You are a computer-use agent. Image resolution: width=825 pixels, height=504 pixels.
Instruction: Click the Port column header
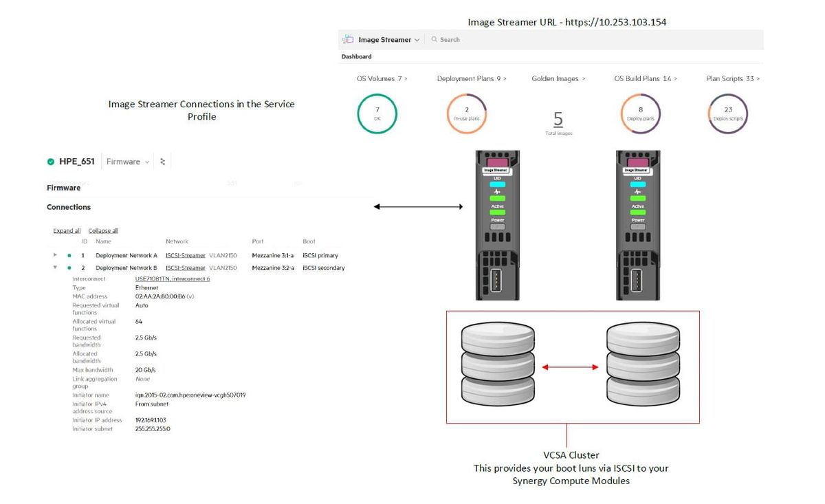coord(258,242)
